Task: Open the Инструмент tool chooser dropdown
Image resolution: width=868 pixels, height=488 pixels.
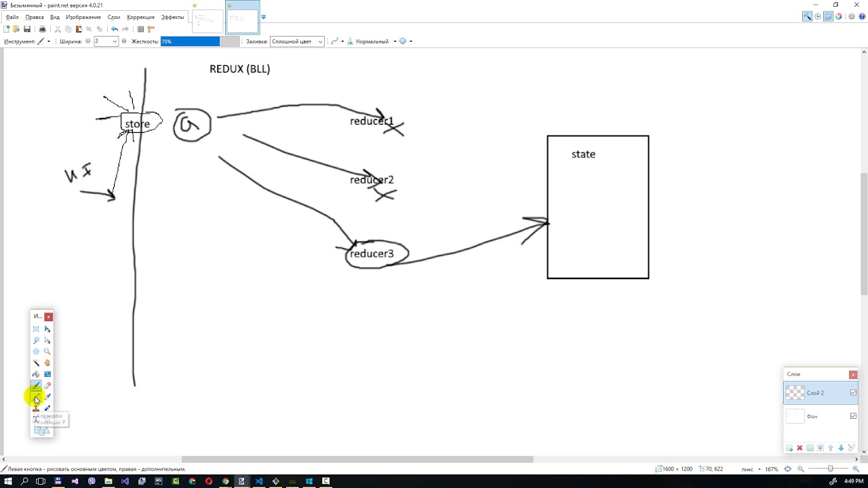Action: coord(44,41)
